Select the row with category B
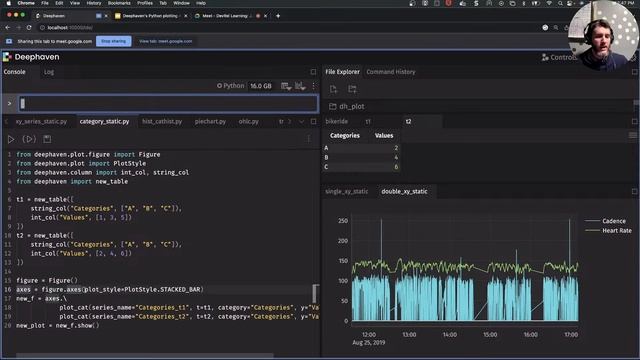 [x=361, y=157]
